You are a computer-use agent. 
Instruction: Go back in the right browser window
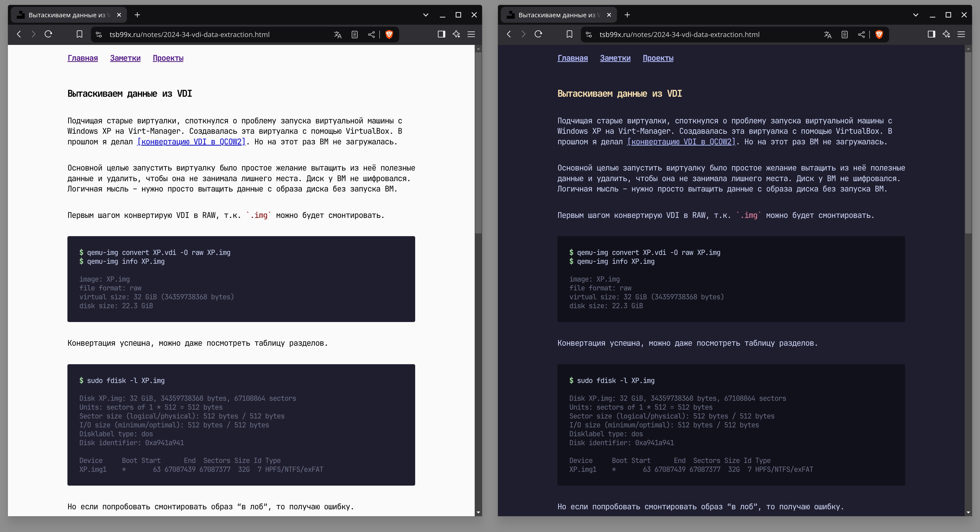click(x=509, y=34)
